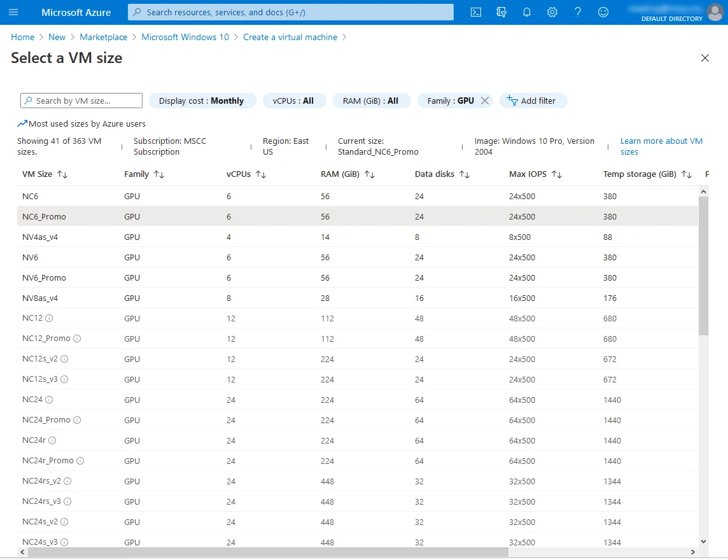The width and height of the screenshot is (728, 560).
Task: Launch Cloud Shell from the top bar
Action: pos(476,12)
